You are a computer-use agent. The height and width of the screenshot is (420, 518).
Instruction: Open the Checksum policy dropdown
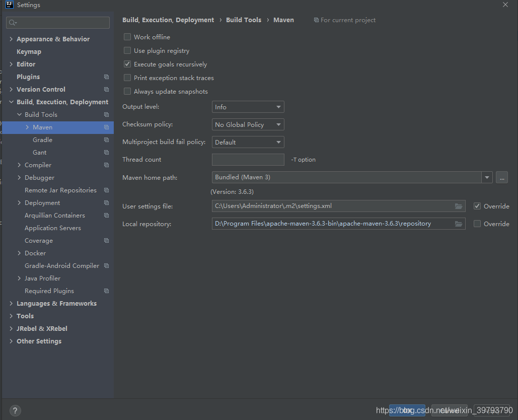[x=248, y=124]
